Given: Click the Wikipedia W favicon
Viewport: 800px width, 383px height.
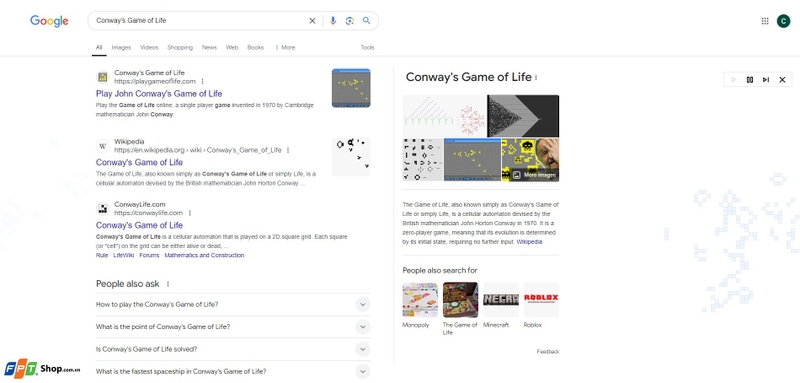Looking at the screenshot, I should click(103, 146).
